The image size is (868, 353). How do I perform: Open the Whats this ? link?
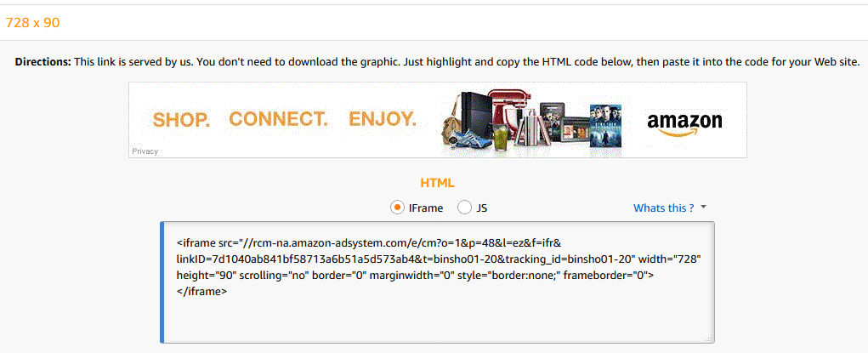pyautogui.click(x=664, y=208)
